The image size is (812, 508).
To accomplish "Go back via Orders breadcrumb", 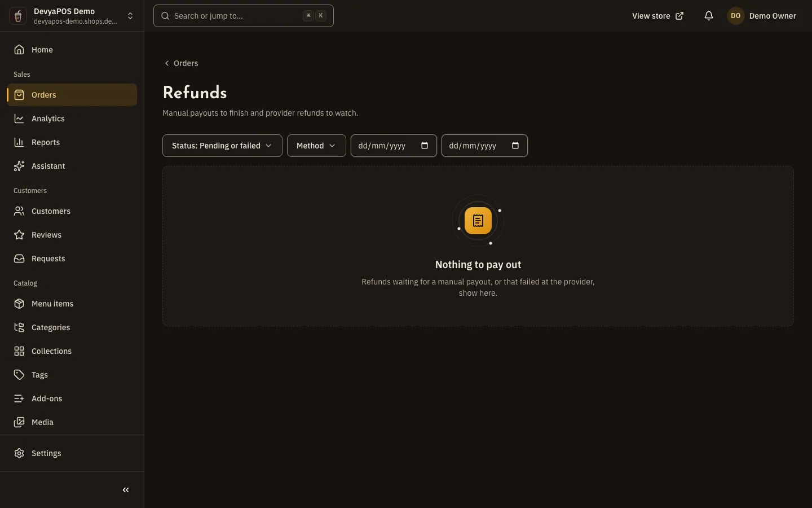I will [181, 63].
